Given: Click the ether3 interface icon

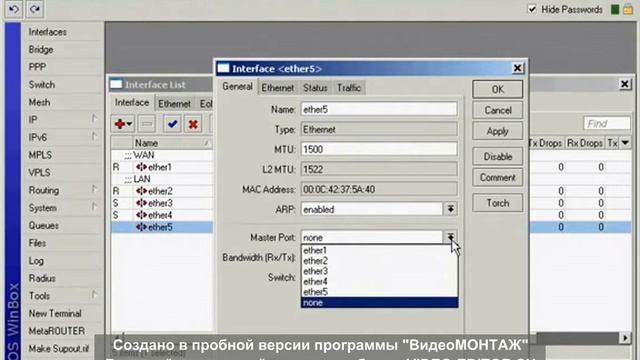Looking at the screenshot, I should tap(141, 203).
